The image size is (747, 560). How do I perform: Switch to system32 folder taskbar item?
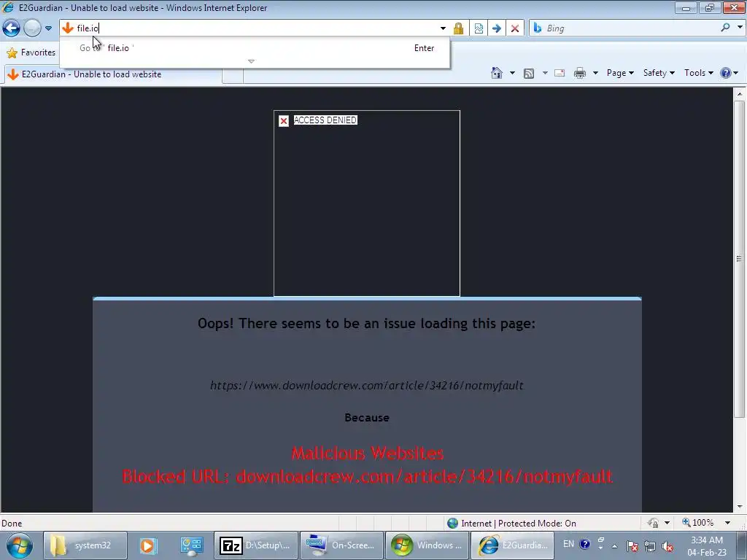pyautogui.click(x=85, y=545)
